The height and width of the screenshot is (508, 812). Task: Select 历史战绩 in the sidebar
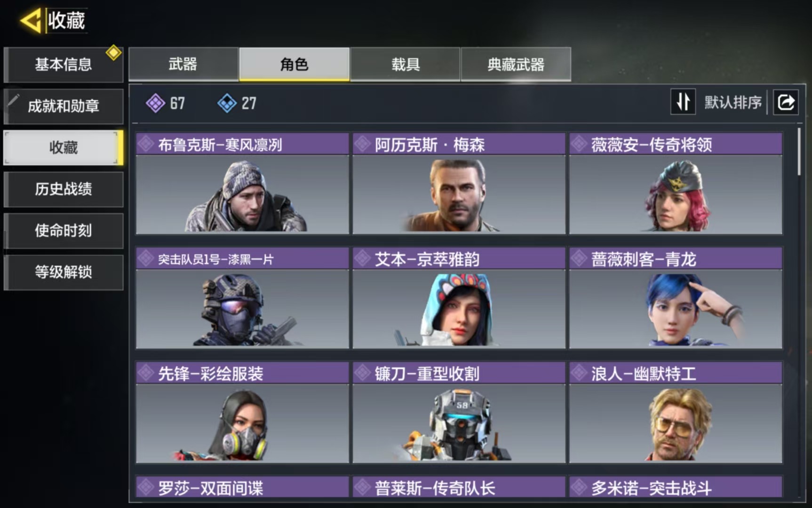coord(64,189)
